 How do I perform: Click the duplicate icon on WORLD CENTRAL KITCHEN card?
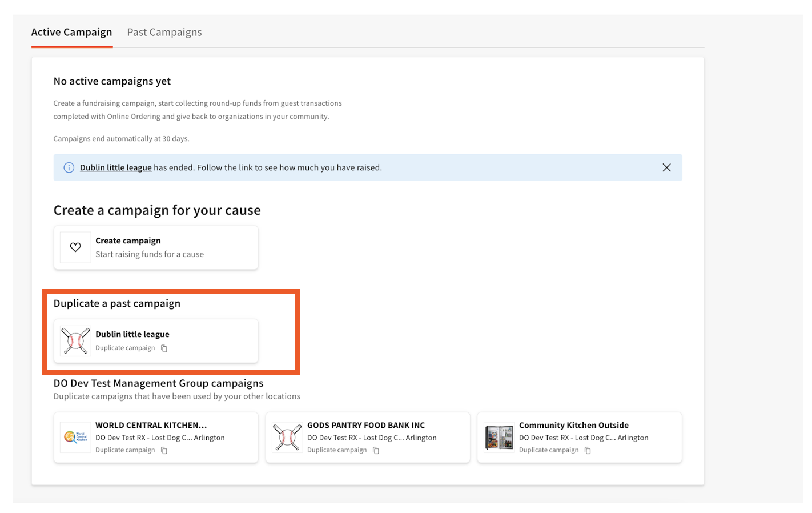click(164, 450)
